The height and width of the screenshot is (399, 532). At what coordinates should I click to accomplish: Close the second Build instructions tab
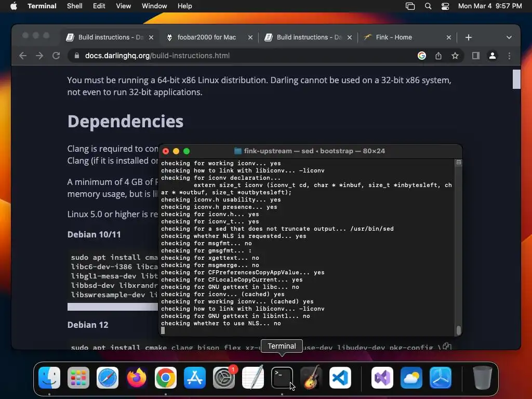[x=350, y=37]
